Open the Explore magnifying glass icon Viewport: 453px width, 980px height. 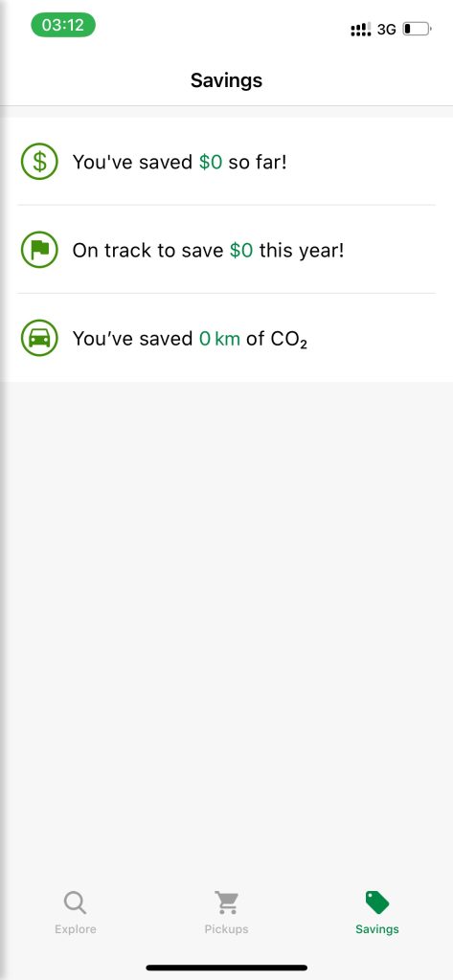click(x=75, y=902)
